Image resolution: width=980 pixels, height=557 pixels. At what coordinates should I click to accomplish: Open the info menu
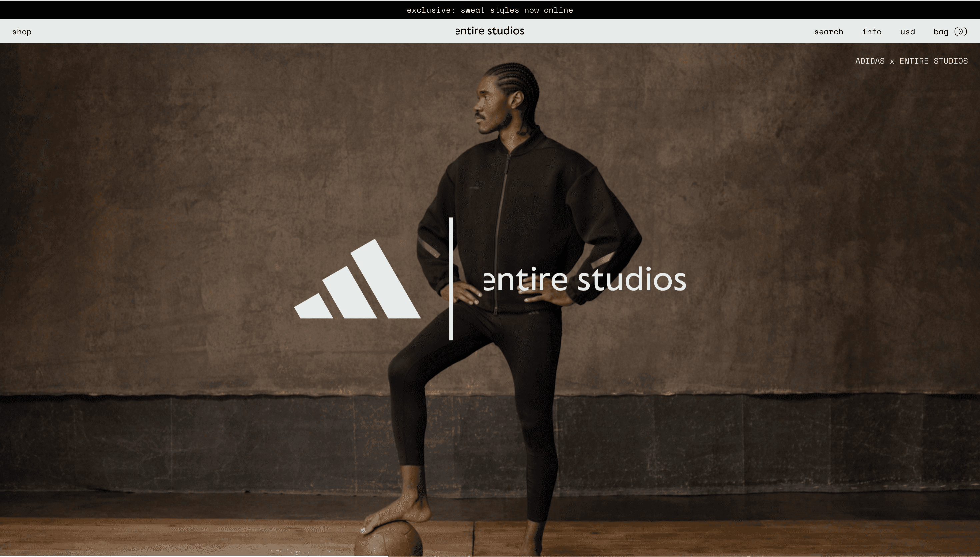(872, 32)
